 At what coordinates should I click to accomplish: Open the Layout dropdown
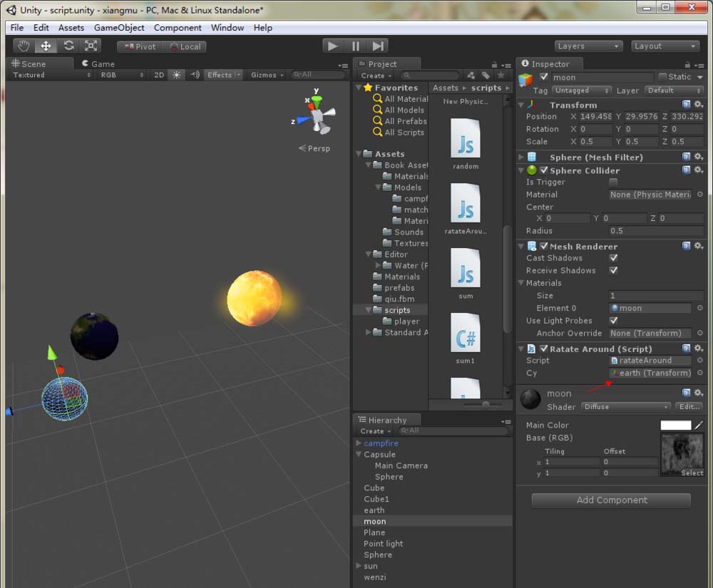(665, 46)
